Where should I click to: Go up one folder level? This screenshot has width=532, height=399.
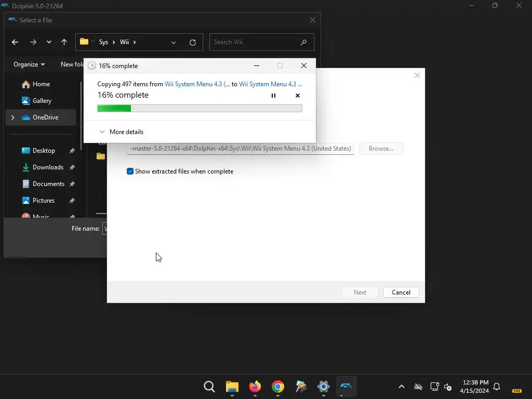(x=64, y=42)
